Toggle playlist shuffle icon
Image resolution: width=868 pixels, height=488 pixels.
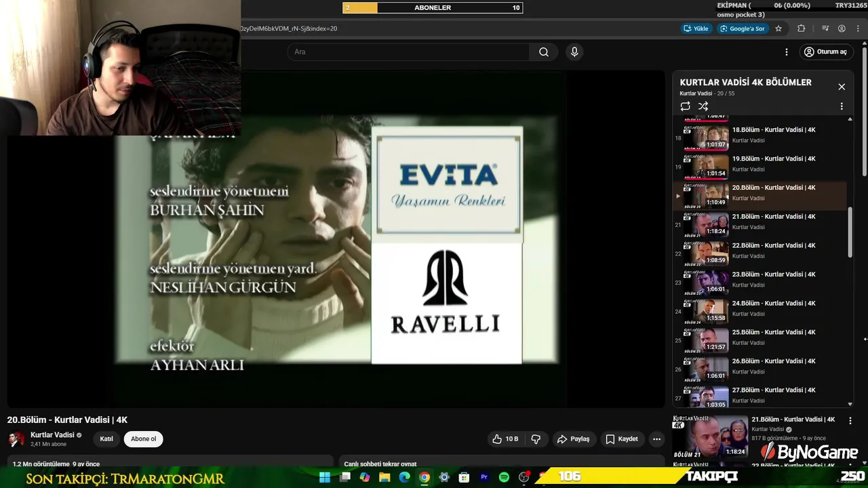[x=703, y=106]
